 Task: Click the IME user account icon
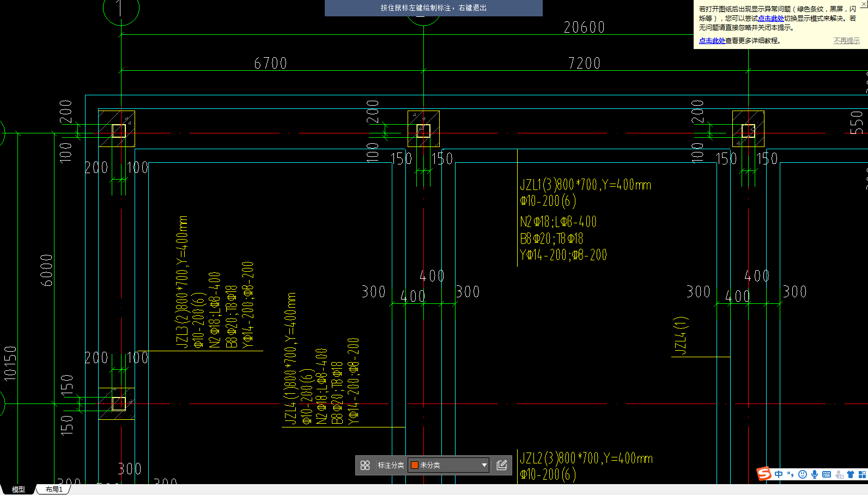pos(839,474)
